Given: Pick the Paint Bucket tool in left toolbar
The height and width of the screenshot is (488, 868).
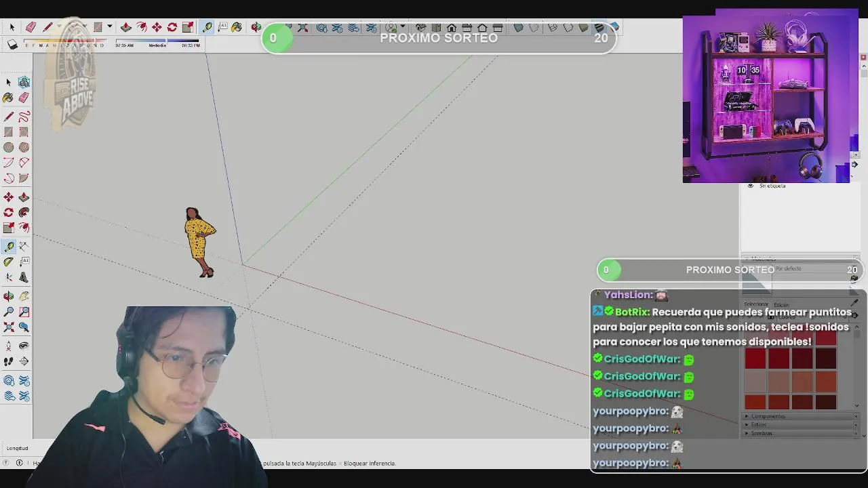Looking at the screenshot, I should click(x=9, y=98).
